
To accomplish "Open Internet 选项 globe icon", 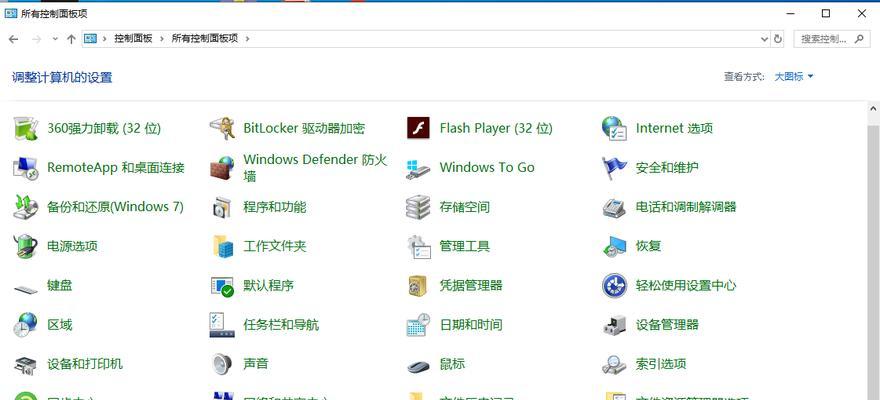I will 614,128.
